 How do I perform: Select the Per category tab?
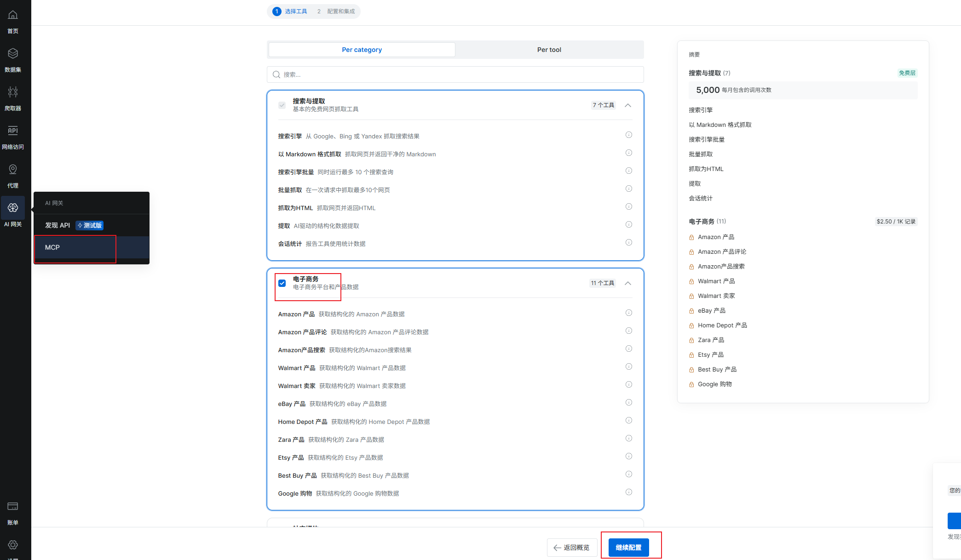[362, 50]
